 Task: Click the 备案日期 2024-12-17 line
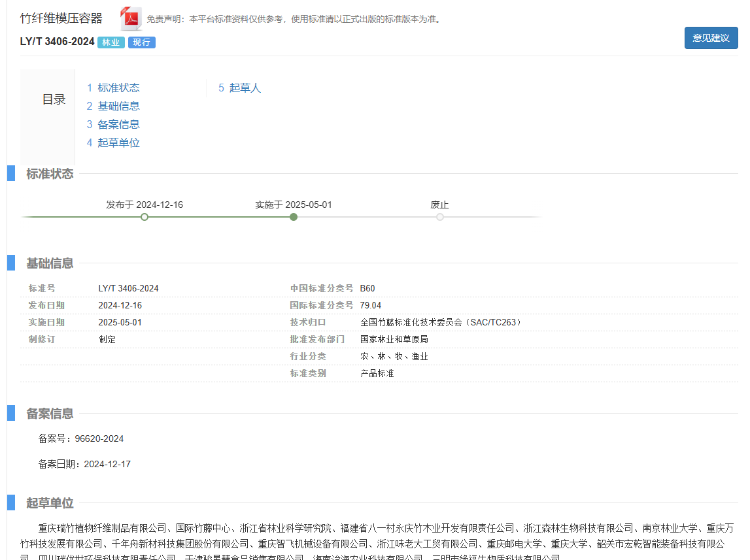click(84, 464)
